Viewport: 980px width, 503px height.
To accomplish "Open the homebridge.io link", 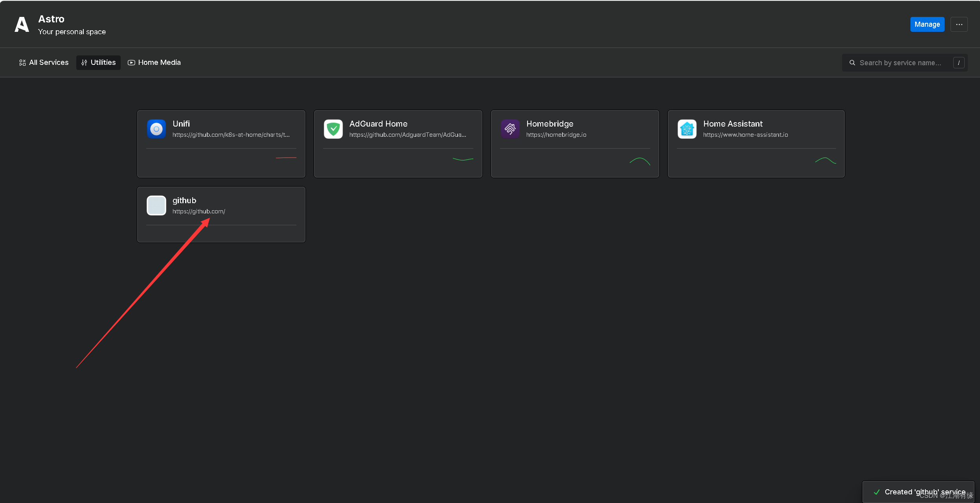I will click(556, 135).
